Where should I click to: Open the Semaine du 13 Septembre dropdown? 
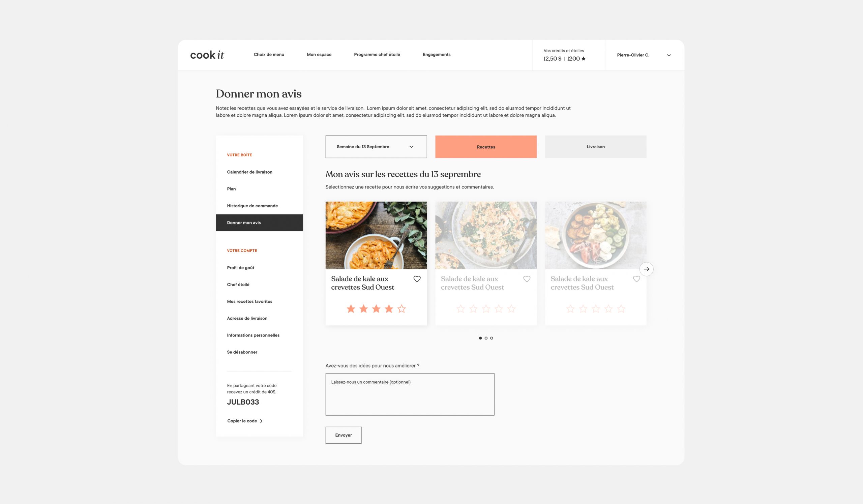click(376, 146)
